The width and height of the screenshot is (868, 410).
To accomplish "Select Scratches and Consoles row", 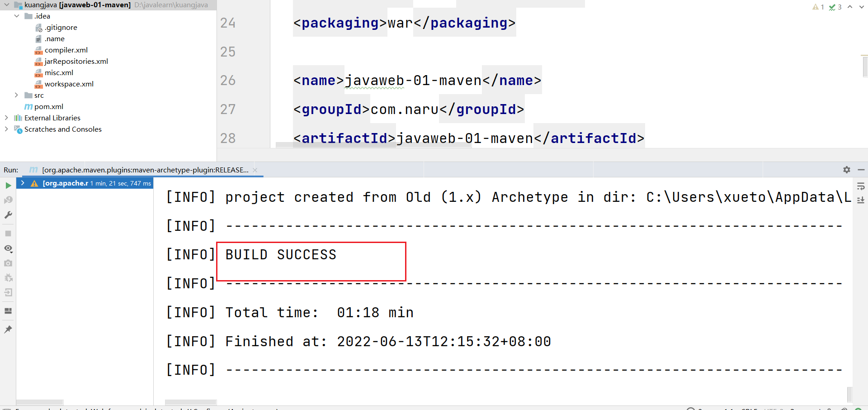I will coord(108,129).
